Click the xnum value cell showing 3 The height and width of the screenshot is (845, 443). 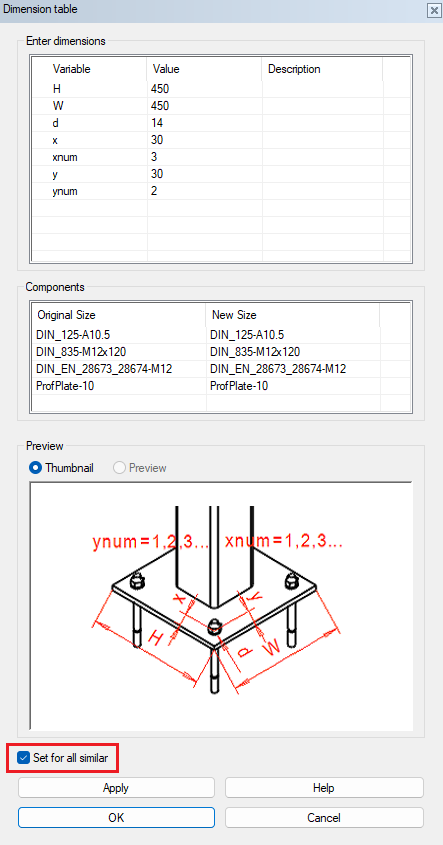coord(205,157)
